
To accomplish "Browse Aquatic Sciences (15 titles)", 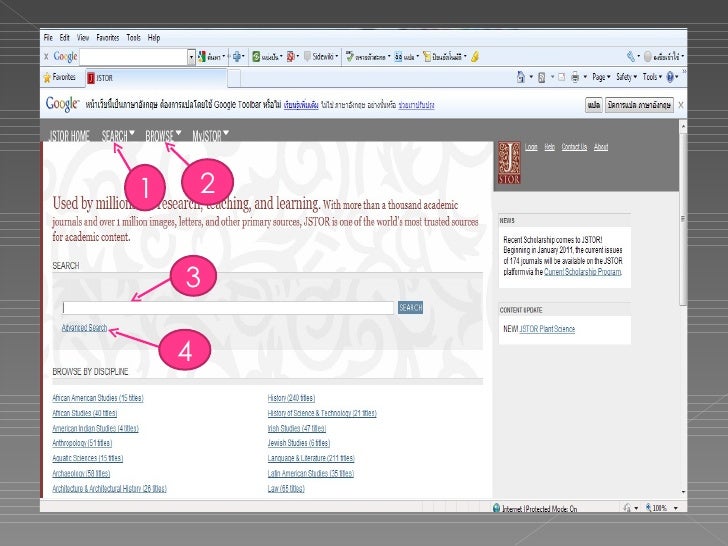I will pos(87,458).
